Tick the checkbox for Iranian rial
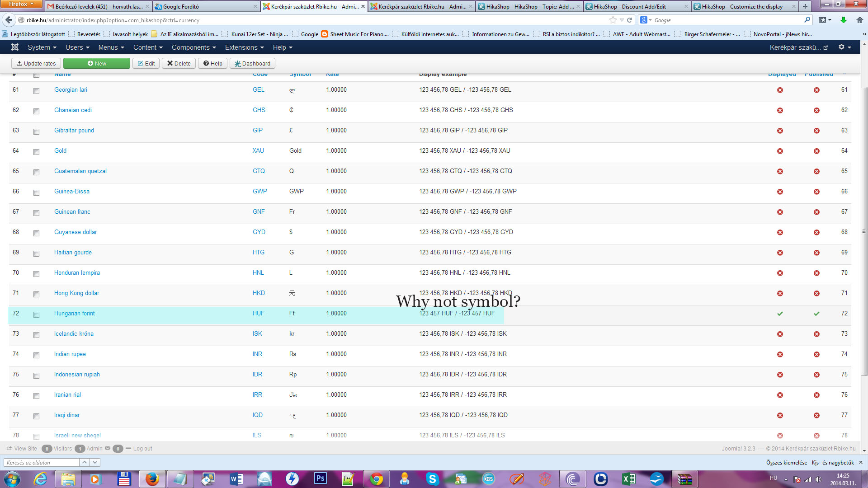Screen dimensions: 868x488 point(36,396)
